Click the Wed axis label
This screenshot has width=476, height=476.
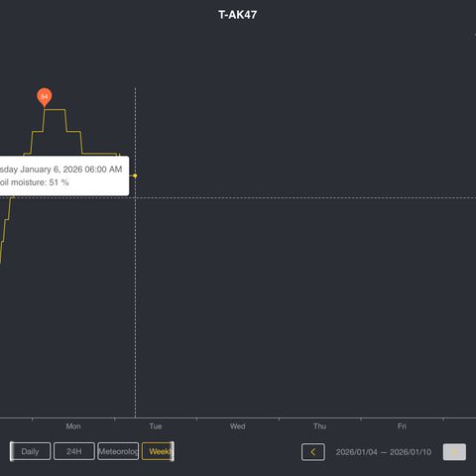pos(238,426)
